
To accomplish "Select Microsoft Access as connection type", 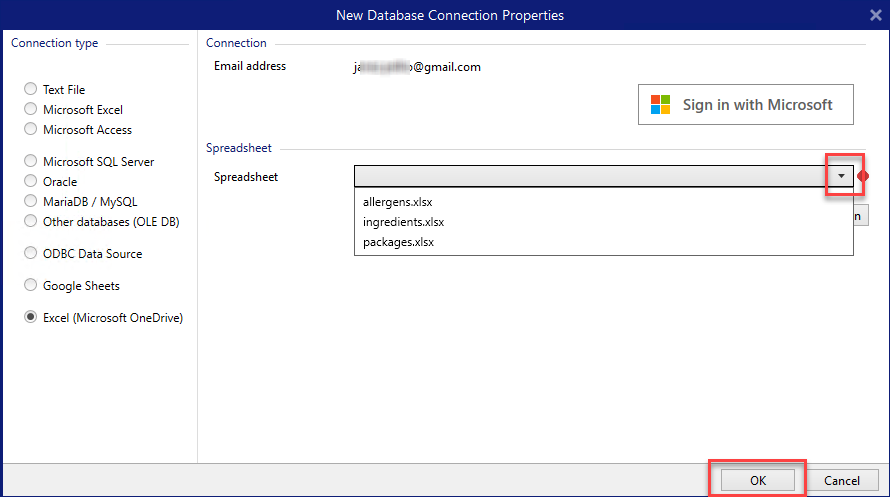I will 31,130.
